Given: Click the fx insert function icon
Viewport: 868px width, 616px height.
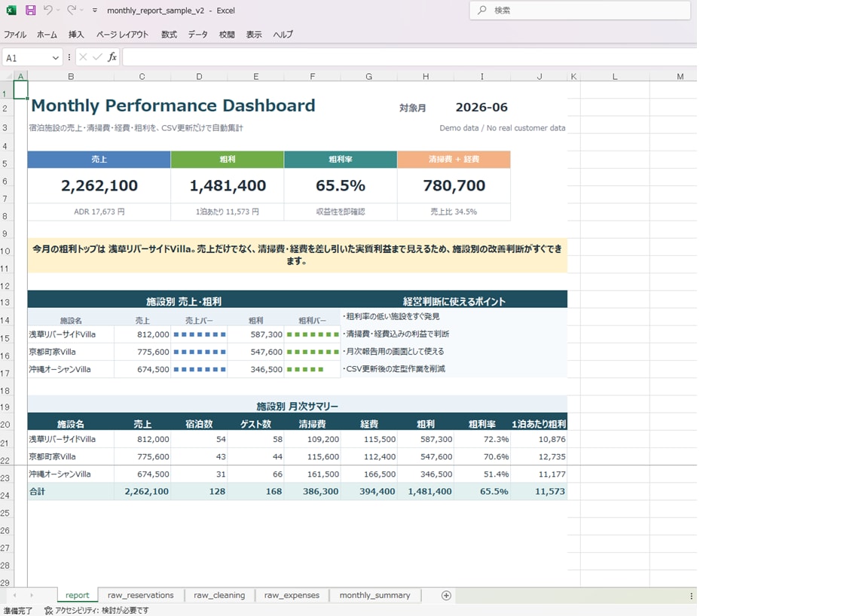Looking at the screenshot, I should point(112,57).
